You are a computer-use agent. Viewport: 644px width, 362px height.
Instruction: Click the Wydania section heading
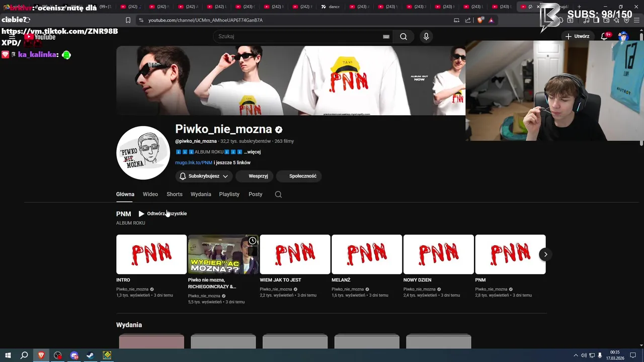(129, 325)
